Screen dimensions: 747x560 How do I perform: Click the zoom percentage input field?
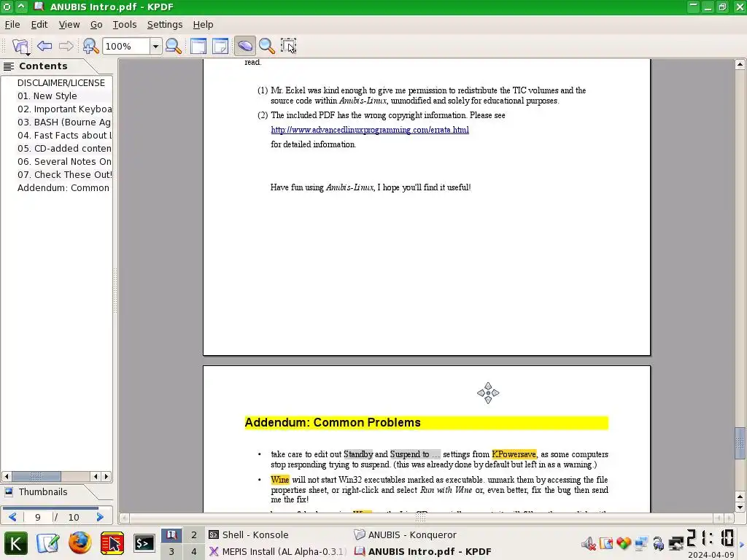click(x=126, y=46)
